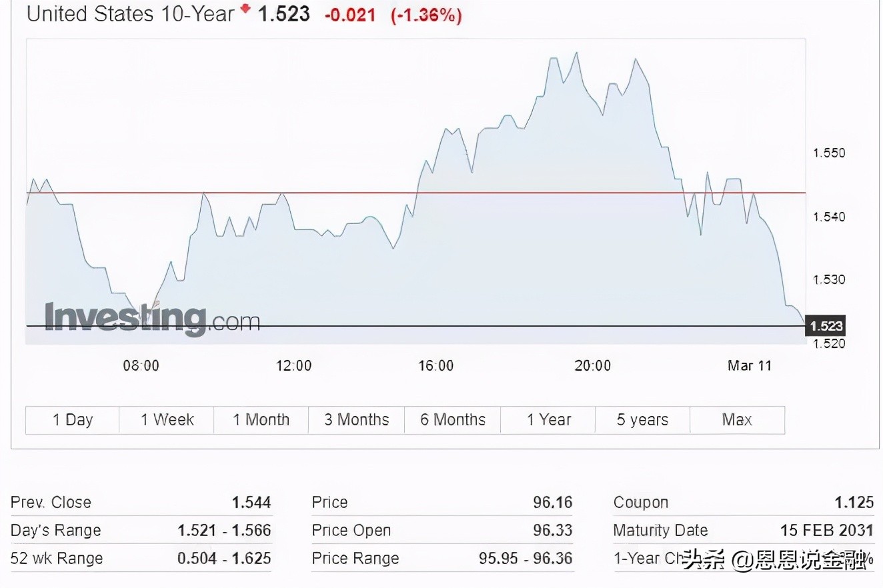Switch chart to 1 Week range
The image size is (883, 588).
click(167, 420)
